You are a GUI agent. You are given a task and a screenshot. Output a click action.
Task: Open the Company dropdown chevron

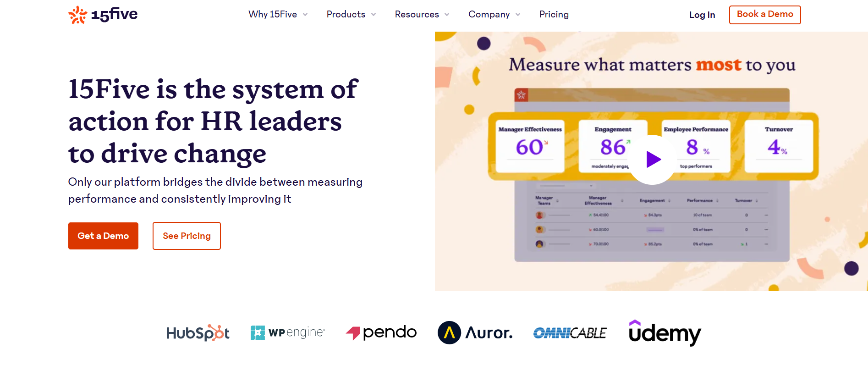click(518, 15)
